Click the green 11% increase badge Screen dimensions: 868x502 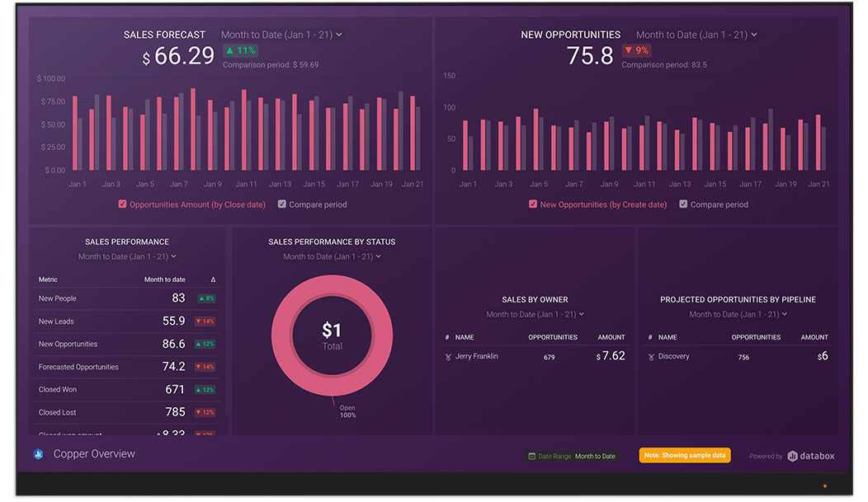[x=240, y=50]
